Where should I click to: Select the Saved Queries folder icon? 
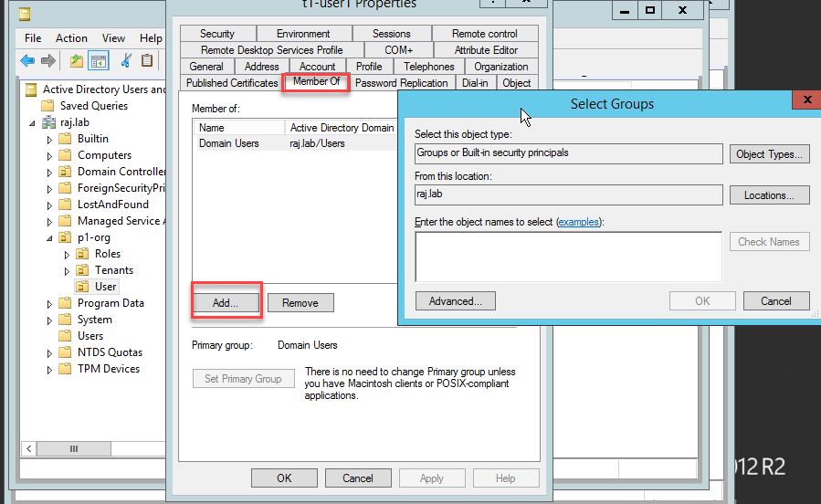[x=47, y=106]
